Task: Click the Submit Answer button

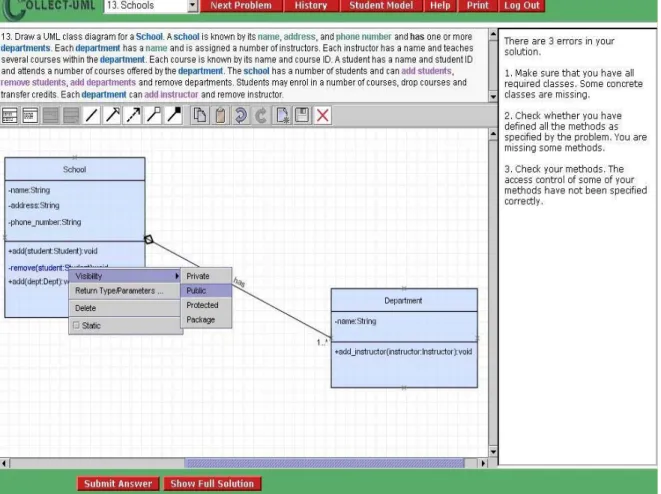Action: coord(118,483)
